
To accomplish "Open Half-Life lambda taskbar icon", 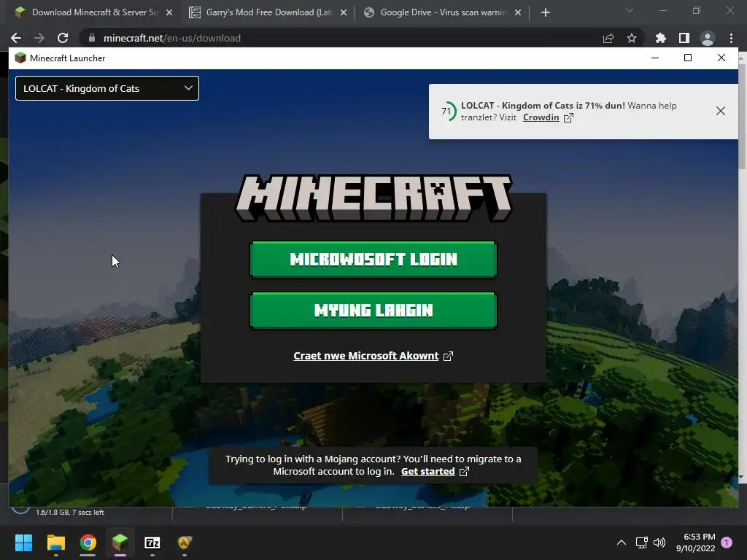I will tap(185, 542).
